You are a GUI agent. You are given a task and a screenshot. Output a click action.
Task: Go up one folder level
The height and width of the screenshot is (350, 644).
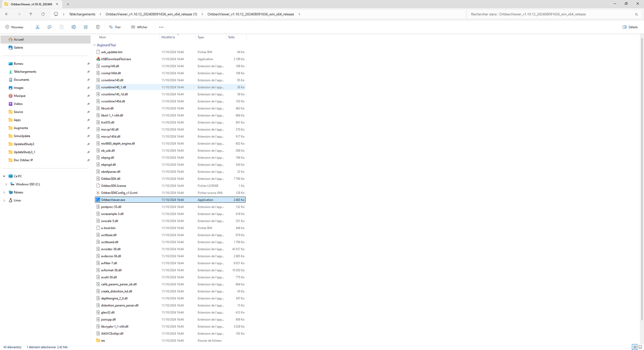click(x=31, y=14)
